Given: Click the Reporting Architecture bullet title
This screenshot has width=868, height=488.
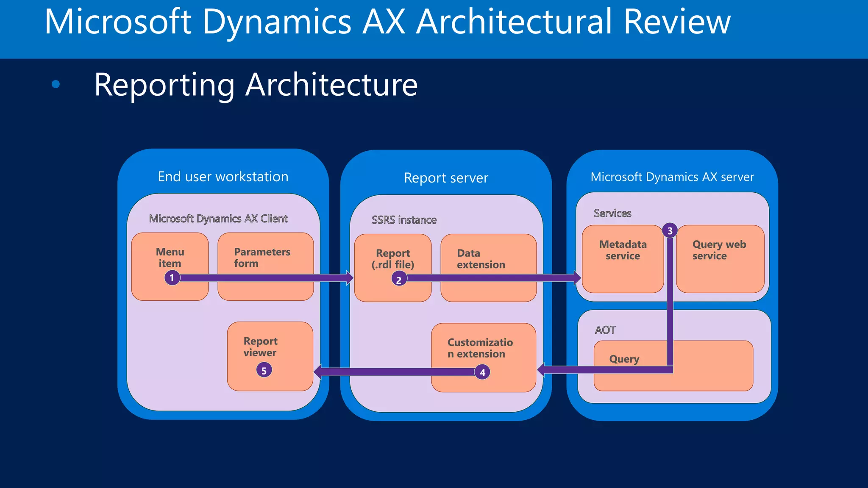Looking at the screenshot, I should pyautogui.click(x=256, y=85).
